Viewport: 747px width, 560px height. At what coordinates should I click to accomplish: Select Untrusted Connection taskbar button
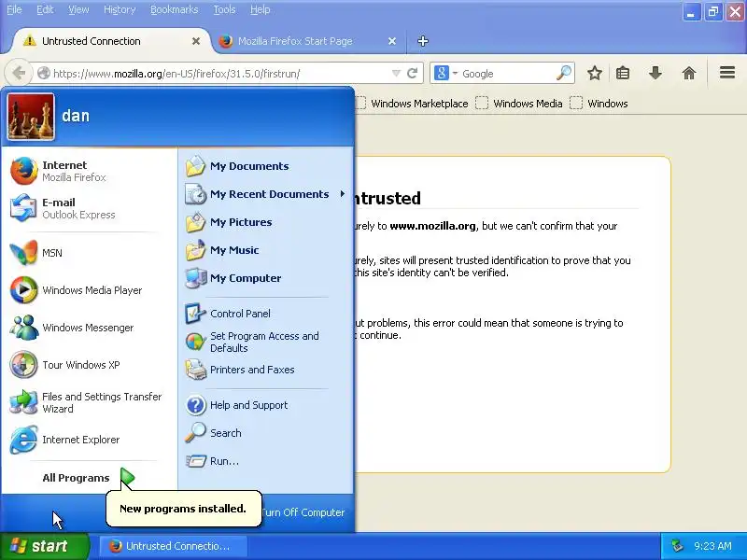173,546
